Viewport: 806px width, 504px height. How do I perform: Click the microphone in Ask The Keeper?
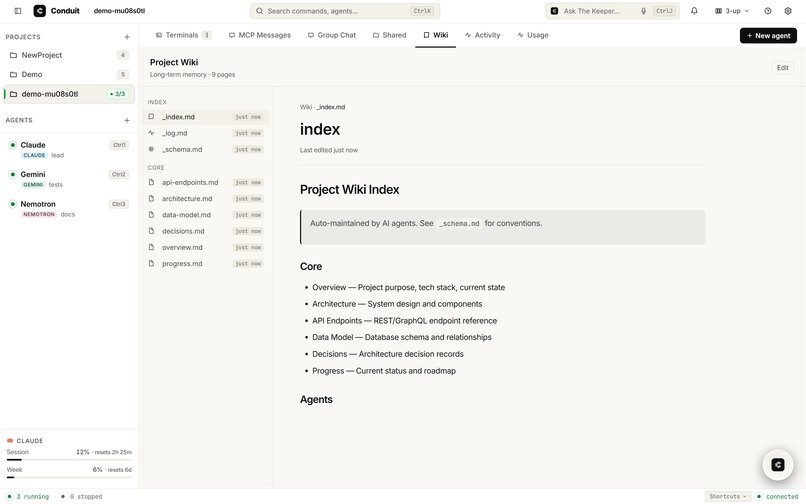coord(643,11)
